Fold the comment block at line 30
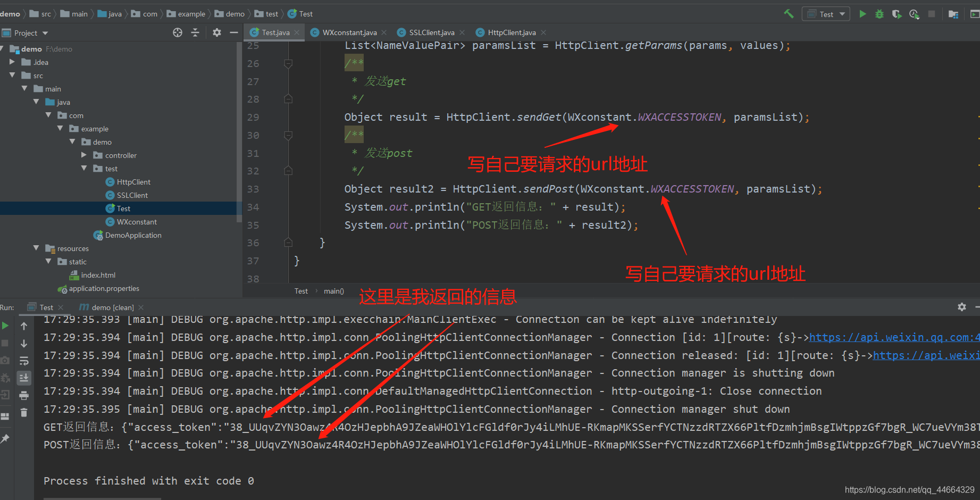 pos(288,136)
